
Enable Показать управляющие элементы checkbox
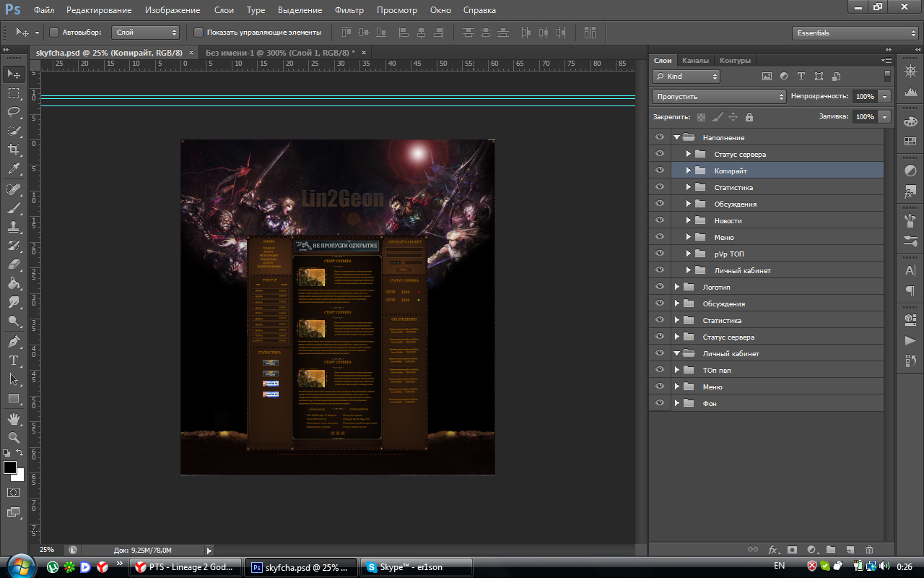coord(199,33)
